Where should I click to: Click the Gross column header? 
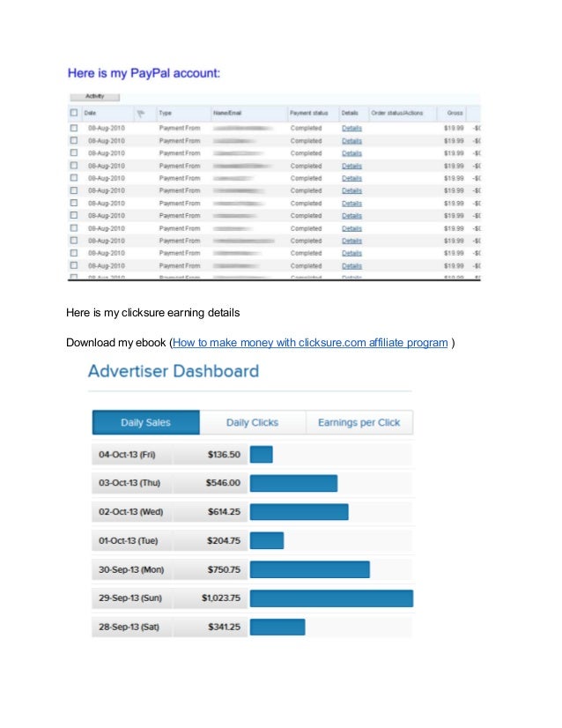tap(455, 113)
